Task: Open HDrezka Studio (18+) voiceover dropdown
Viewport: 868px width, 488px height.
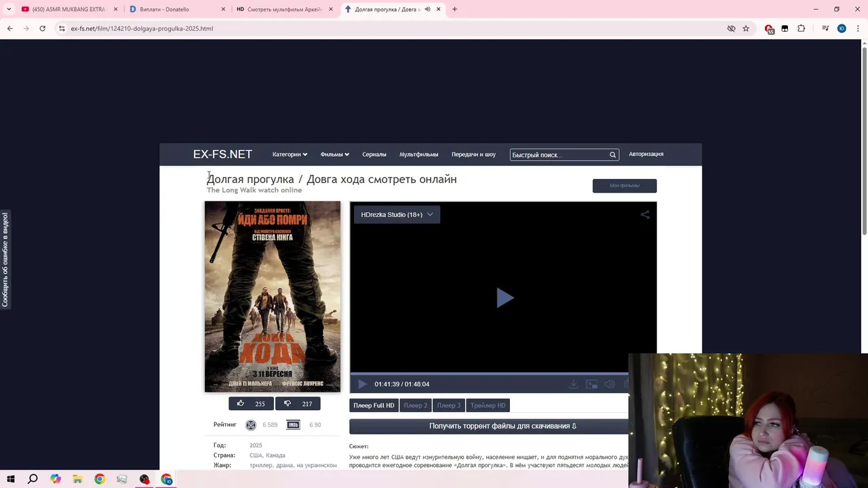Action: [397, 214]
